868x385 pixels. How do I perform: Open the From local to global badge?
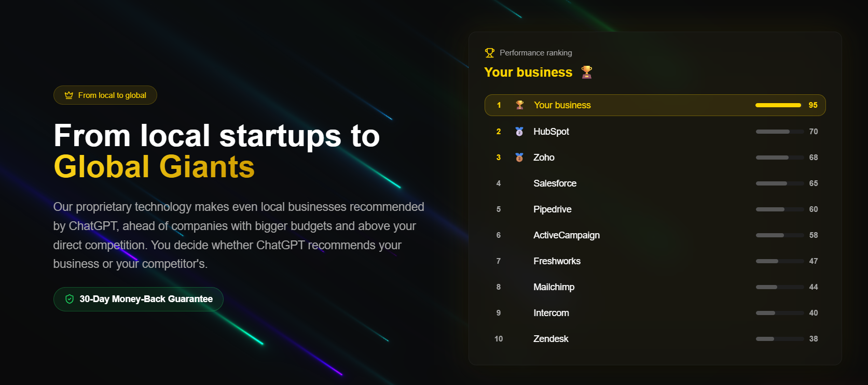pyautogui.click(x=105, y=95)
